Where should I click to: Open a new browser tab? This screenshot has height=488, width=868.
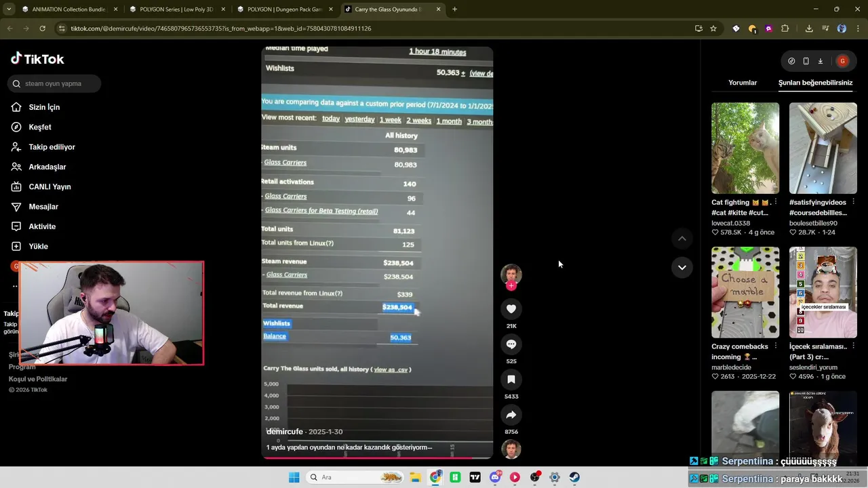(454, 9)
